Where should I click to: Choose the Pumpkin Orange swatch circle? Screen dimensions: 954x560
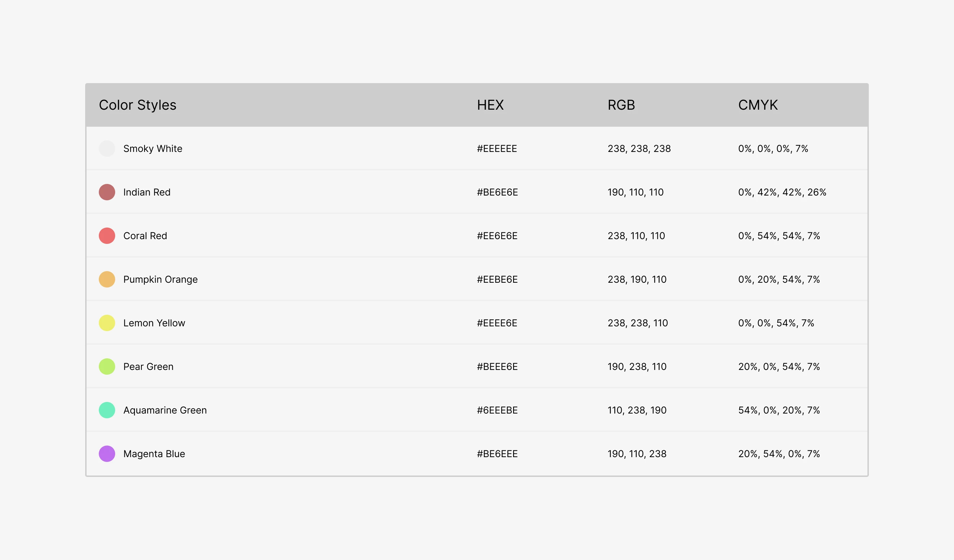tap(107, 279)
